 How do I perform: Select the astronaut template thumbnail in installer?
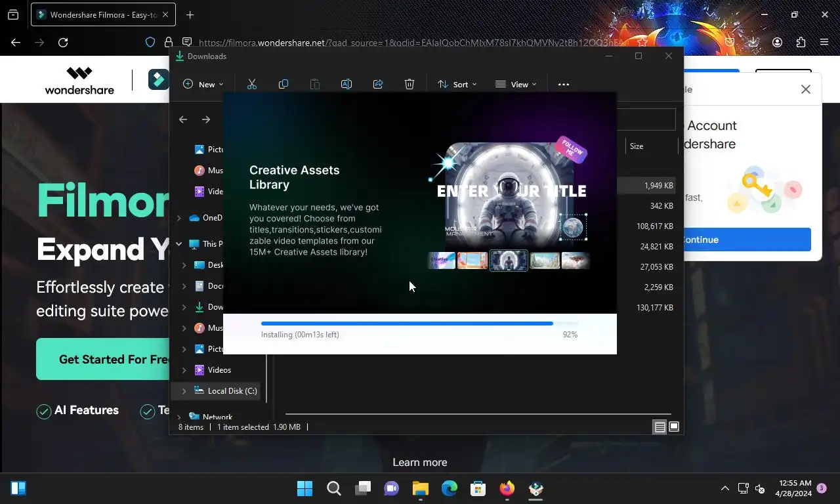click(x=509, y=261)
